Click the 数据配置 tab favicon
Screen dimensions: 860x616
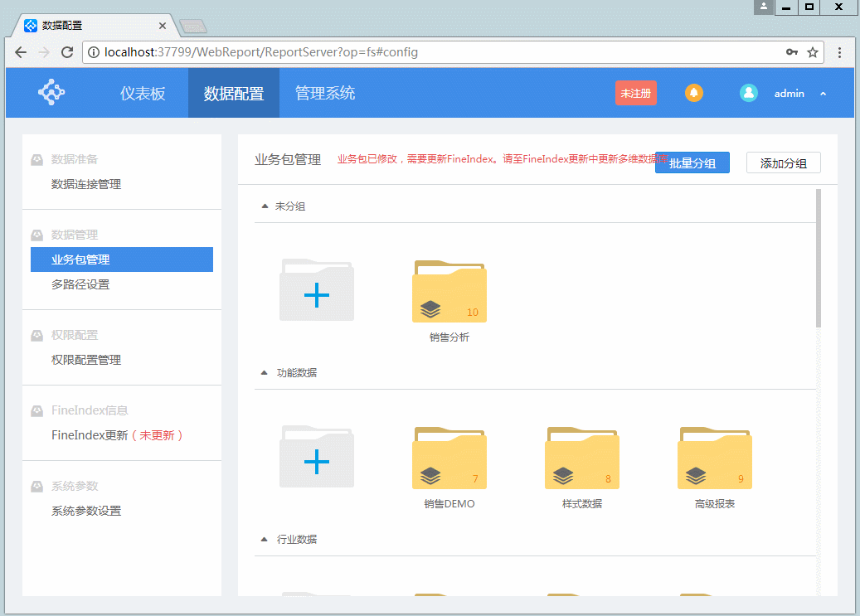(x=32, y=25)
